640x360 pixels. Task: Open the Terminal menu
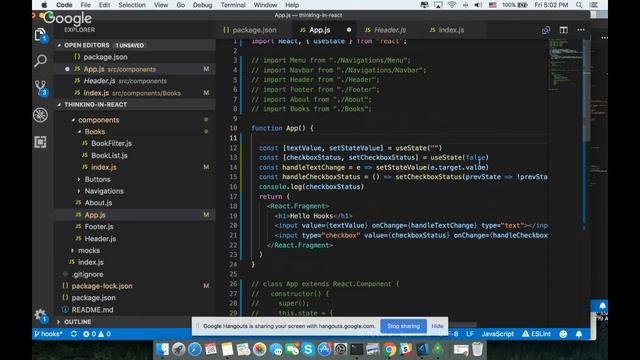[233, 5]
